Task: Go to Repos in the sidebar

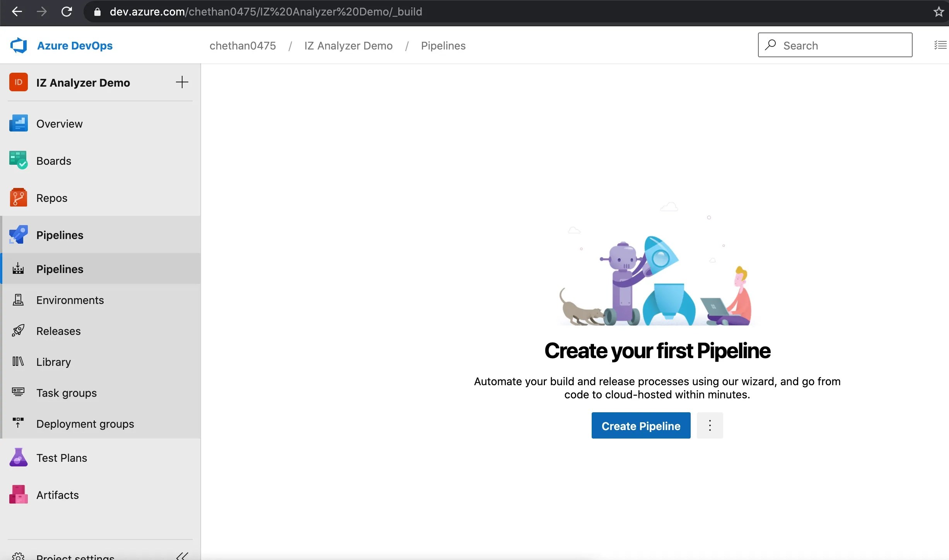Action: pyautogui.click(x=52, y=198)
